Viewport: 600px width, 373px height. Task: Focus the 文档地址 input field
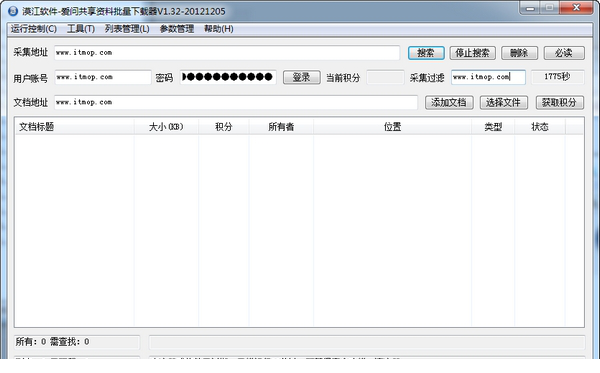236,103
